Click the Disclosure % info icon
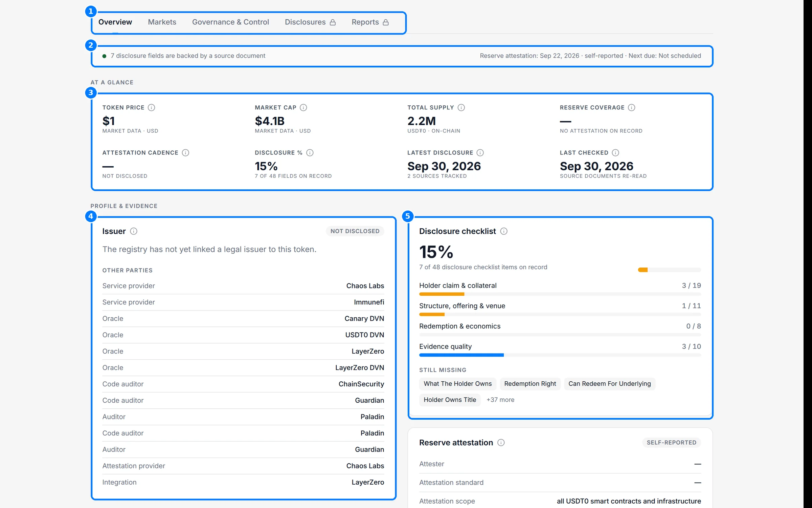Screen dimensions: 812x508 point(310,153)
